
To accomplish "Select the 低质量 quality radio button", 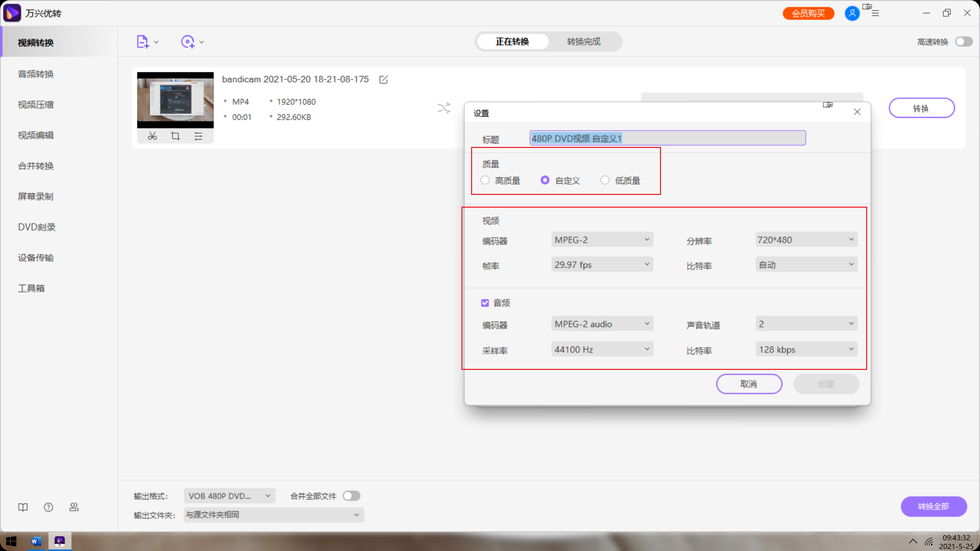I will pyautogui.click(x=605, y=180).
